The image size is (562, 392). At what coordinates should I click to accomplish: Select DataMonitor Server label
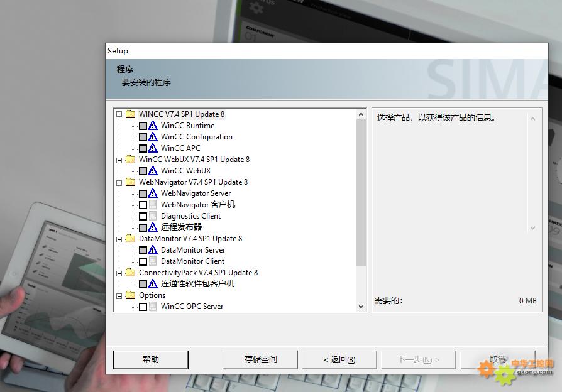coord(193,250)
